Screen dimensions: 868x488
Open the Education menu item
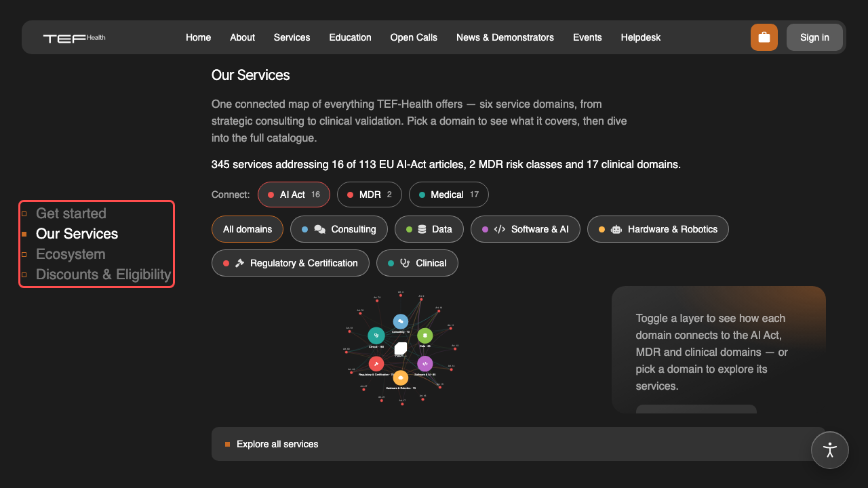point(351,37)
